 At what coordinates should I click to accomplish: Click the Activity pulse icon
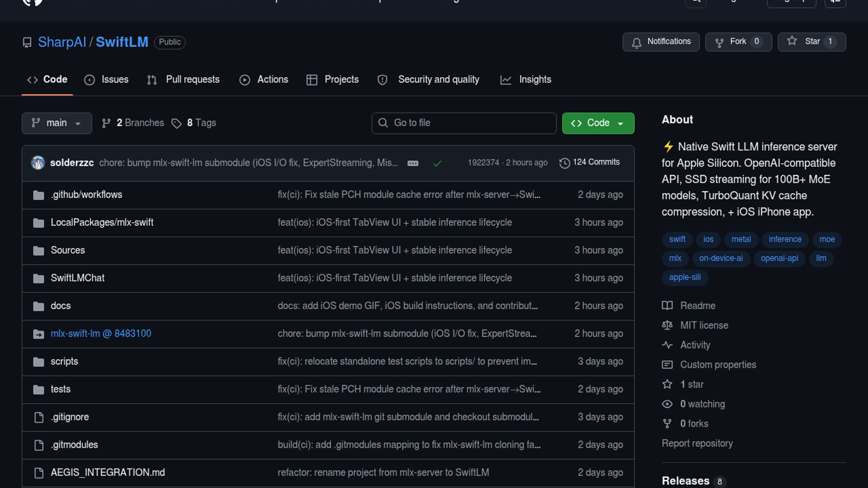(x=667, y=345)
